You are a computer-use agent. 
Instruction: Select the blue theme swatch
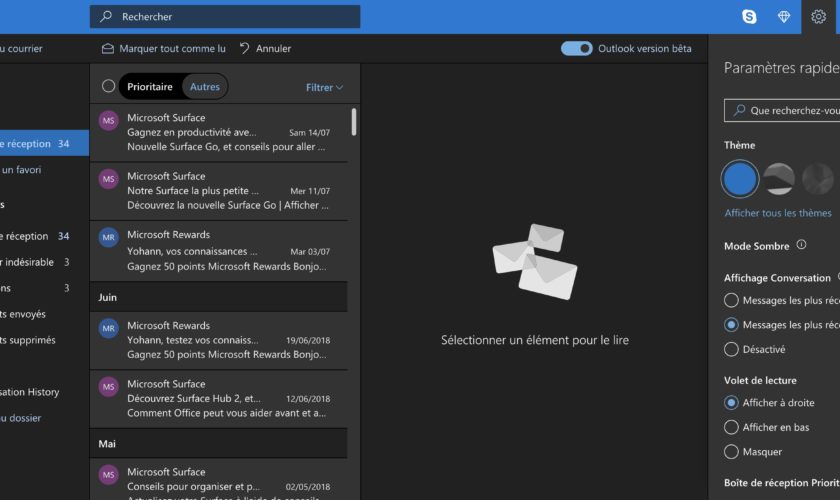point(740,179)
